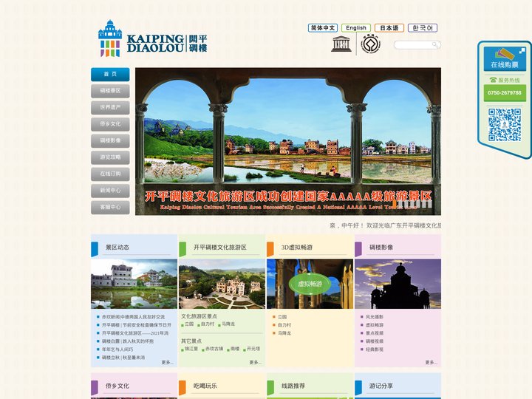The height and width of the screenshot is (399, 532).
Task: Click 更多 in the 景区动态 panel
Action: (167, 363)
